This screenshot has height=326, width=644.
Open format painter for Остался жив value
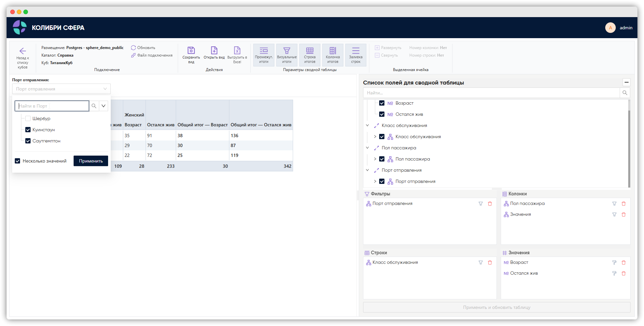[614, 273]
